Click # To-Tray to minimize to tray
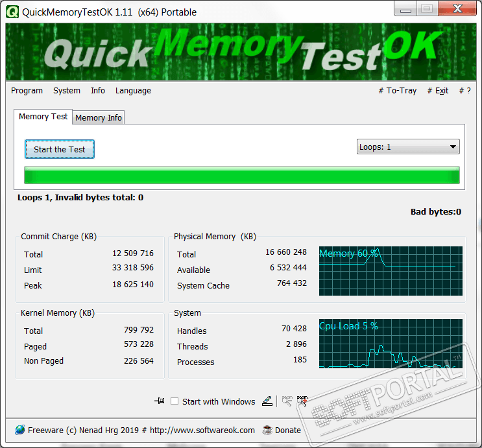Viewport: 482px width, 448px height. click(x=398, y=91)
